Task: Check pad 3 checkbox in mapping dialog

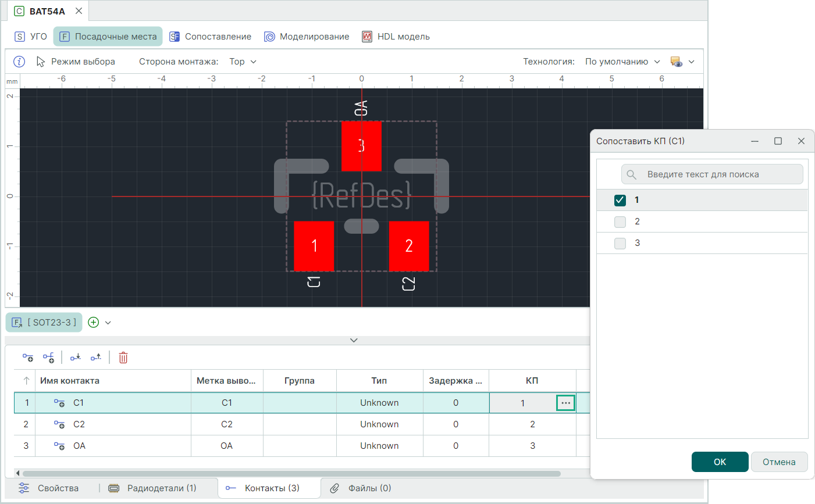Action: click(620, 243)
